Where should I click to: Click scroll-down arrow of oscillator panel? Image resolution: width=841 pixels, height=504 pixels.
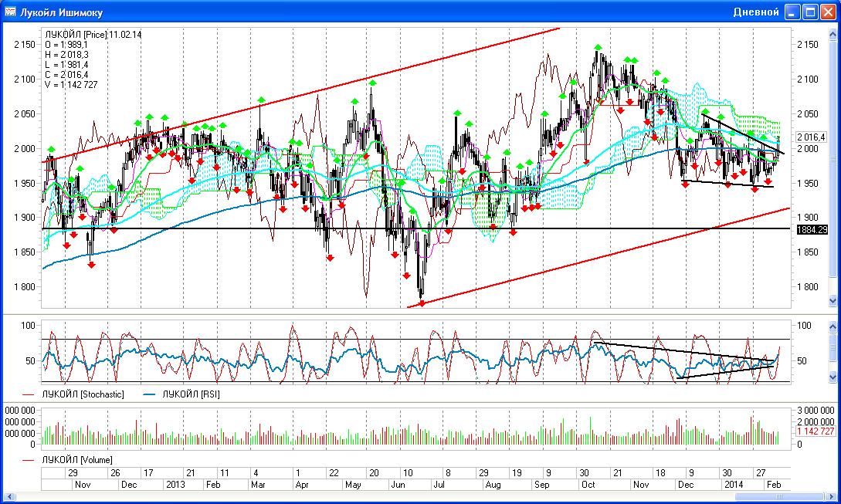coord(833,377)
